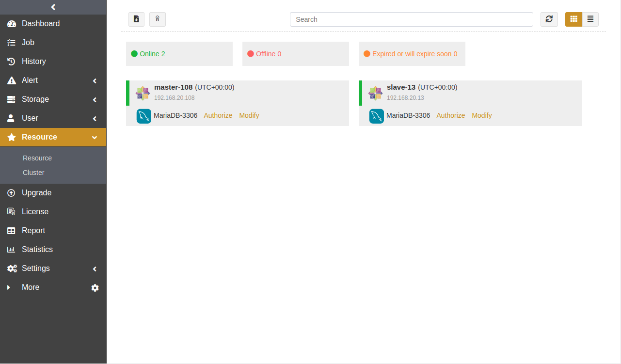The width and height of the screenshot is (621, 364).
Task: Click the IP 192.168.20.108 text
Action: coord(174,98)
